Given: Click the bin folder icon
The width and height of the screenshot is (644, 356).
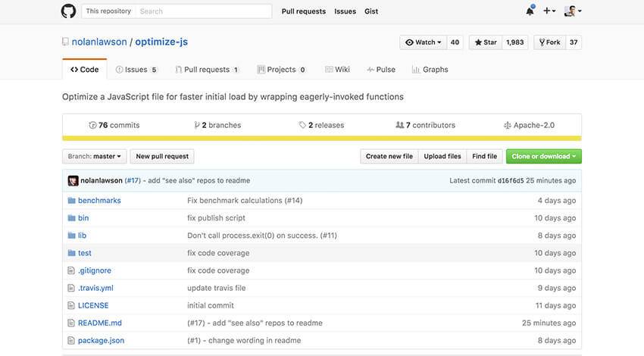Looking at the screenshot, I should coord(71,218).
